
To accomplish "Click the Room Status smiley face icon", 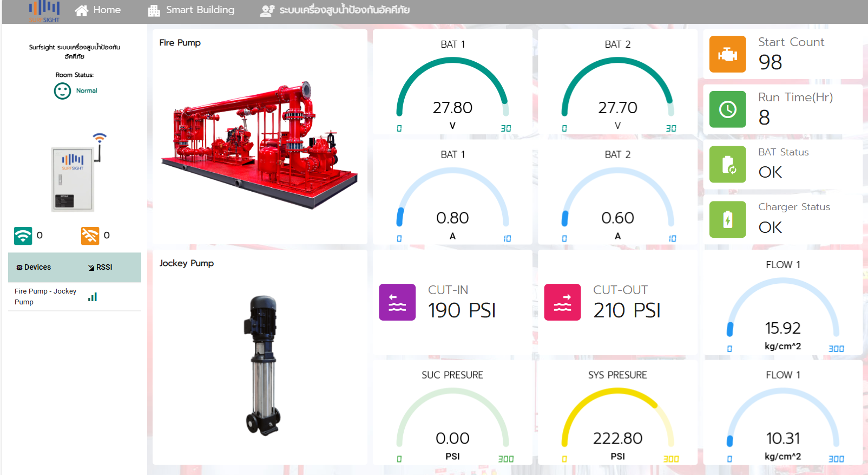I will 62,91.
